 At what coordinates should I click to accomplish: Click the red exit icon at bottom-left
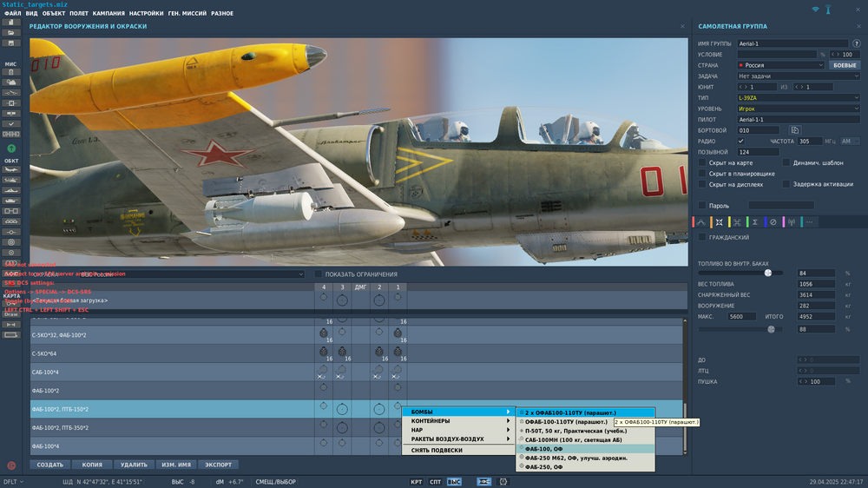coord(11,465)
